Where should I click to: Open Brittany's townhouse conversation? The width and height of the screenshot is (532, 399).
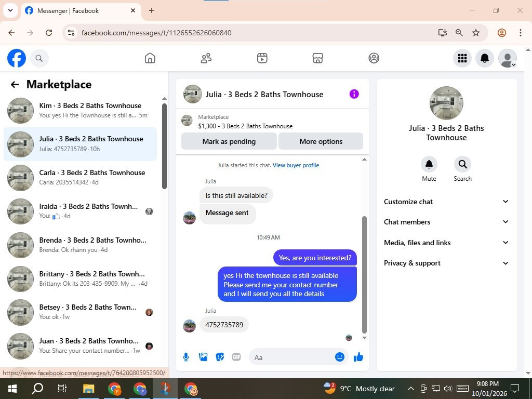[x=81, y=278]
